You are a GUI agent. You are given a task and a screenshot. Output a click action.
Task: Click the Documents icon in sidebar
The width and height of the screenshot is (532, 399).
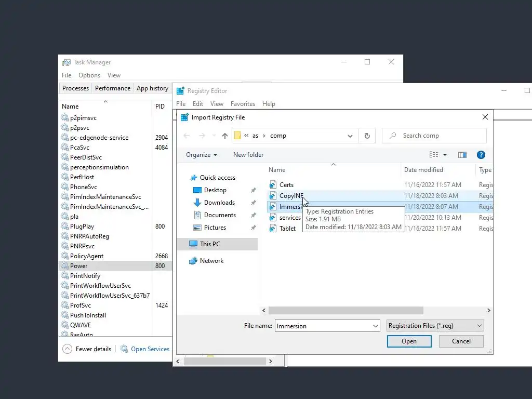(197, 215)
